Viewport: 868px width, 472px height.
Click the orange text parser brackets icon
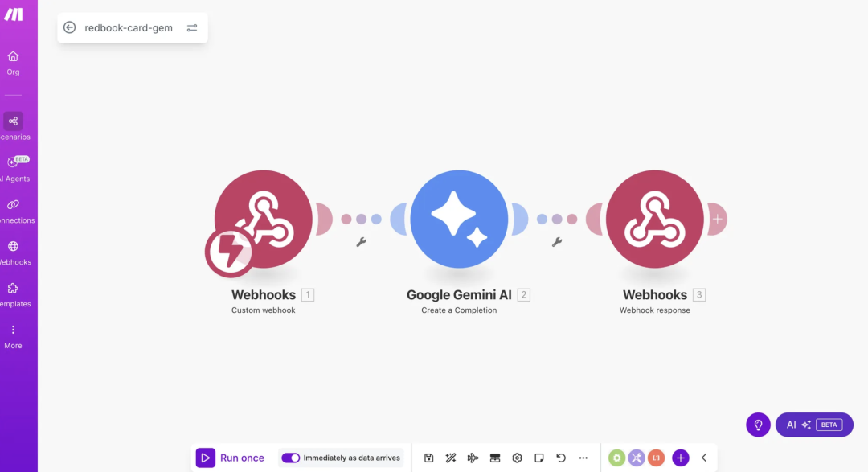656,458
